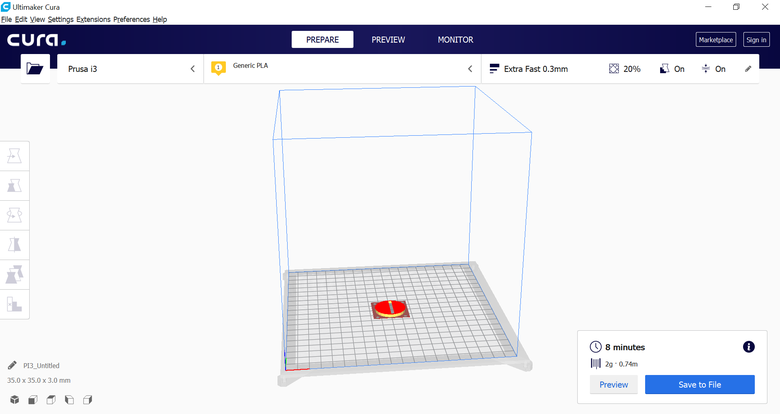Image resolution: width=780 pixels, height=414 pixels.
Task: Click the 2g · 0.74m material usage text
Action: coord(621,364)
